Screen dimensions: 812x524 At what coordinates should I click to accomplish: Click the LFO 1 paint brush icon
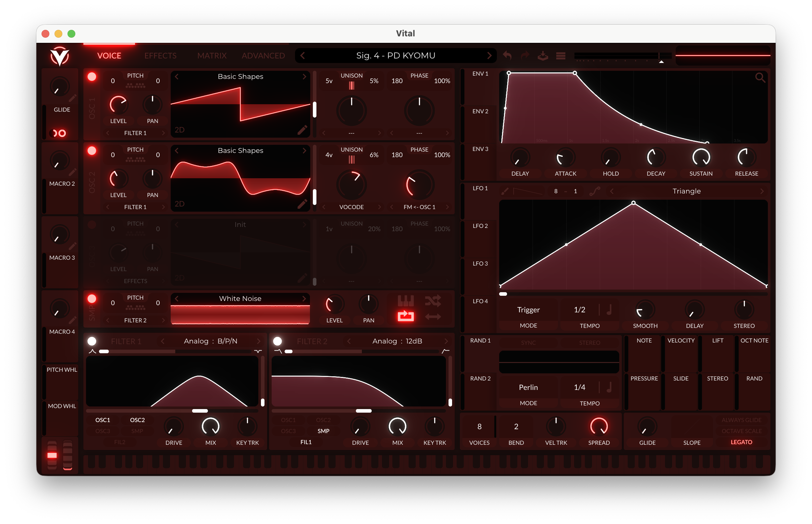coord(505,191)
